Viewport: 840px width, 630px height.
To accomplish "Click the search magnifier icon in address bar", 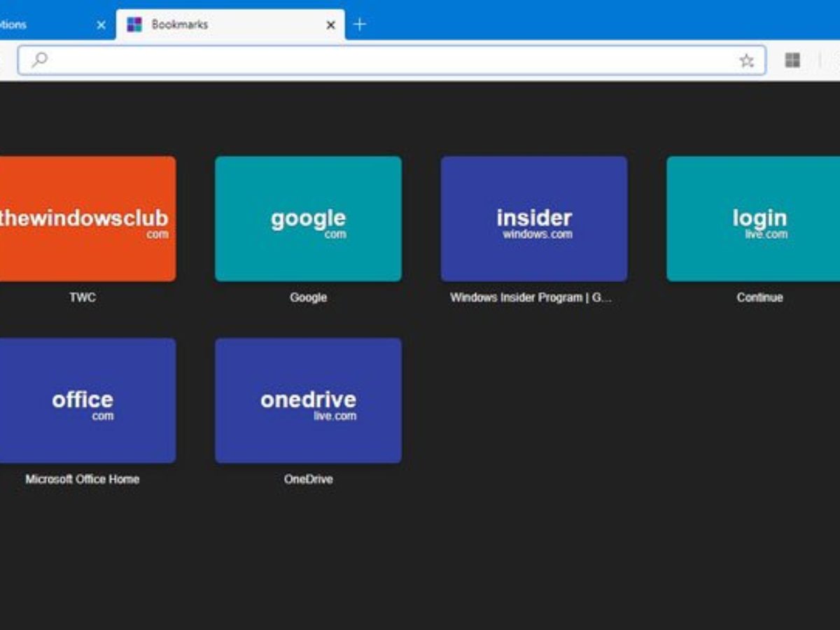I will tap(40, 60).
